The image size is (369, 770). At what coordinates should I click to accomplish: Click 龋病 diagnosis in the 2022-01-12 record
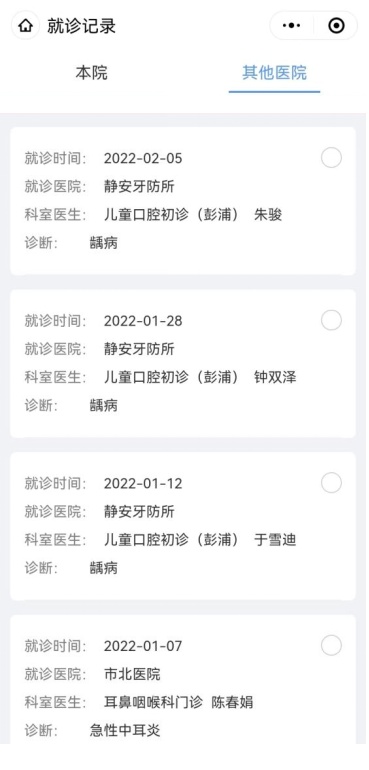tap(104, 568)
